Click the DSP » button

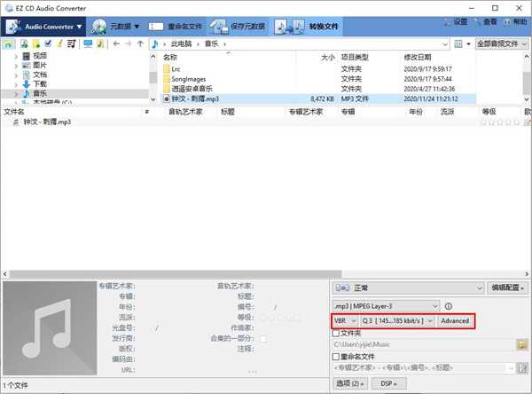tap(387, 382)
